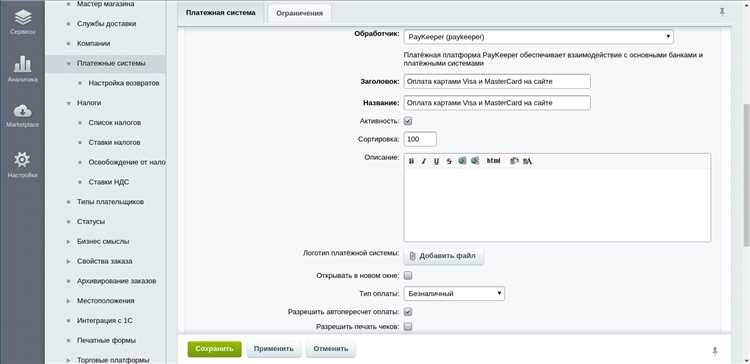Click the pin icon in bottom bar

(715, 351)
